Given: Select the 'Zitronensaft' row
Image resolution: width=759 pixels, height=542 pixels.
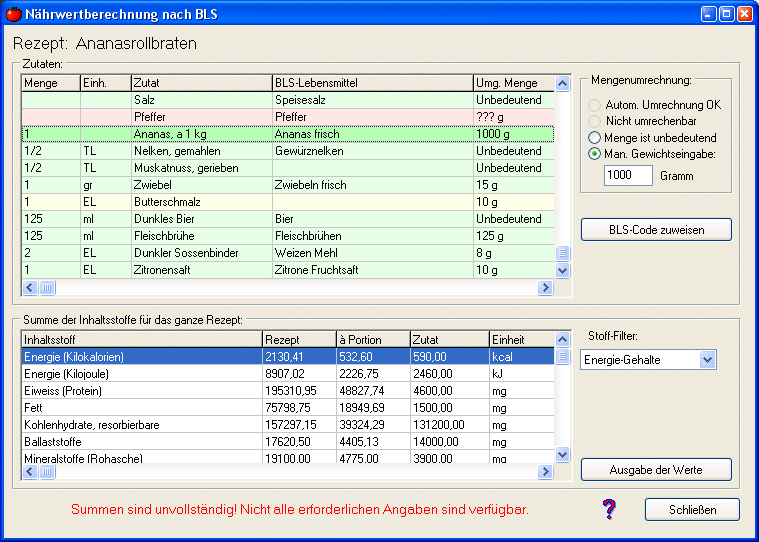Looking at the screenshot, I should click(288, 270).
